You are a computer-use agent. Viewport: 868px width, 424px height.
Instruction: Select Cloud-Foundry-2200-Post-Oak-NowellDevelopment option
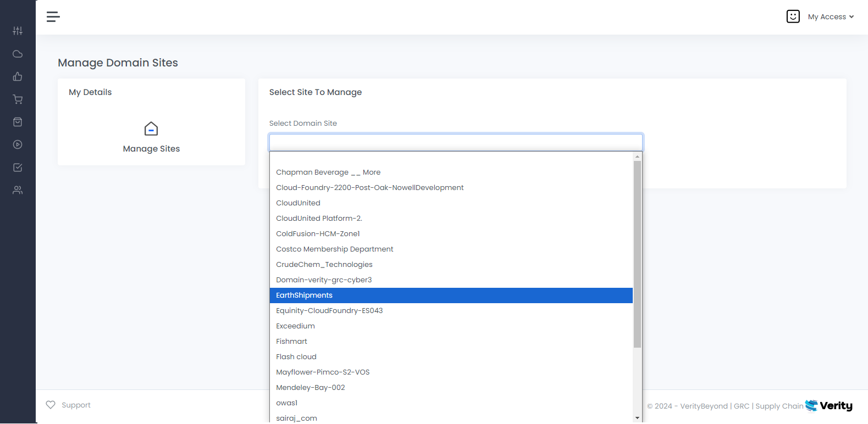[451, 188]
